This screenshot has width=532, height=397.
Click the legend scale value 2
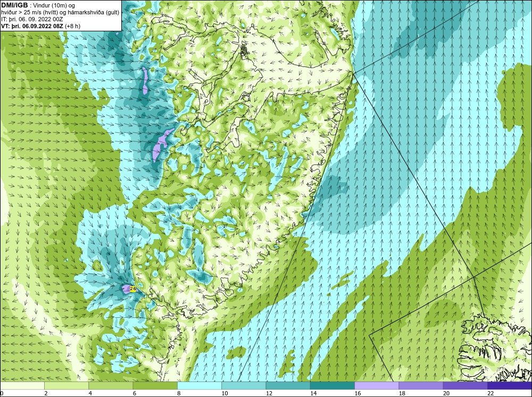[x=46, y=393]
